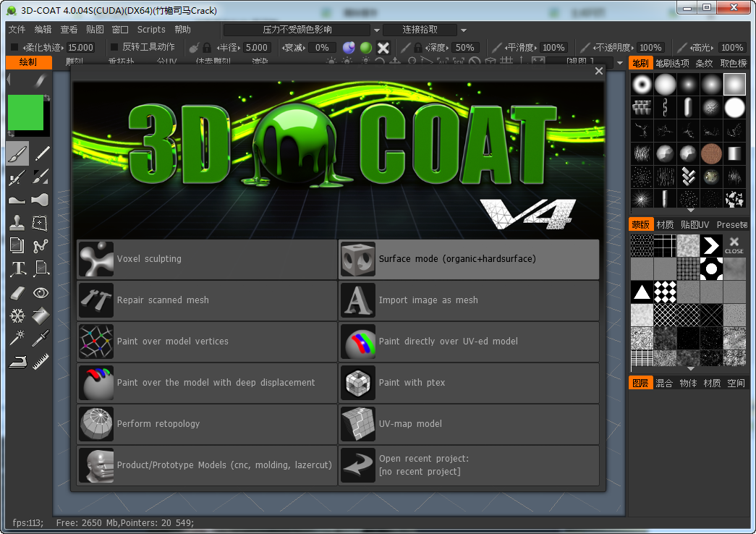This screenshot has height=534, width=756.
Task: Switch to the 贴图UV tab
Action: (695, 225)
